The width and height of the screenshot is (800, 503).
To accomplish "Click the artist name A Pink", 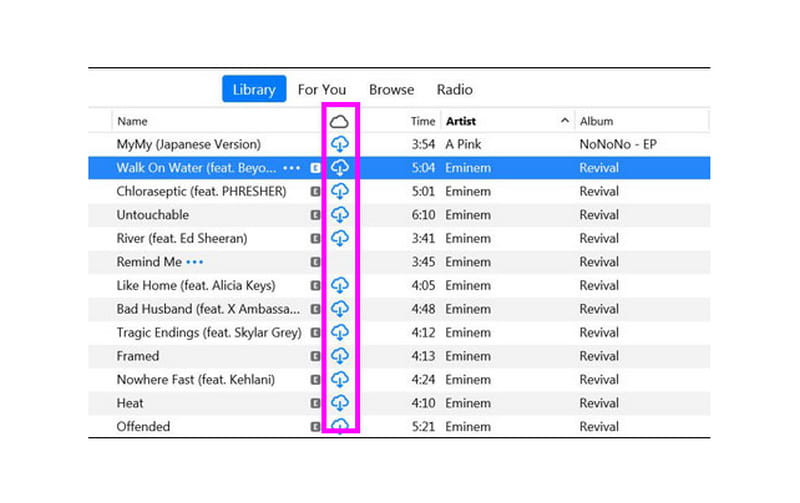I will (463, 144).
